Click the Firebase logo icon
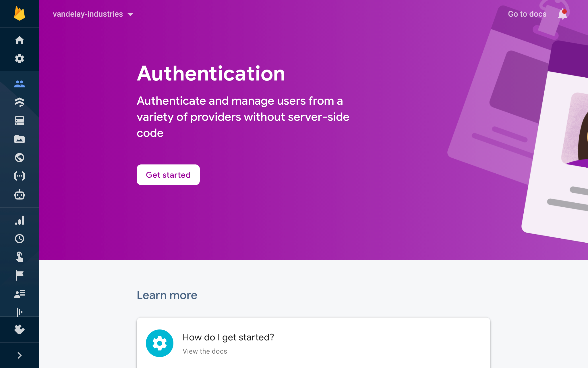588x368 pixels. point(20,14)
